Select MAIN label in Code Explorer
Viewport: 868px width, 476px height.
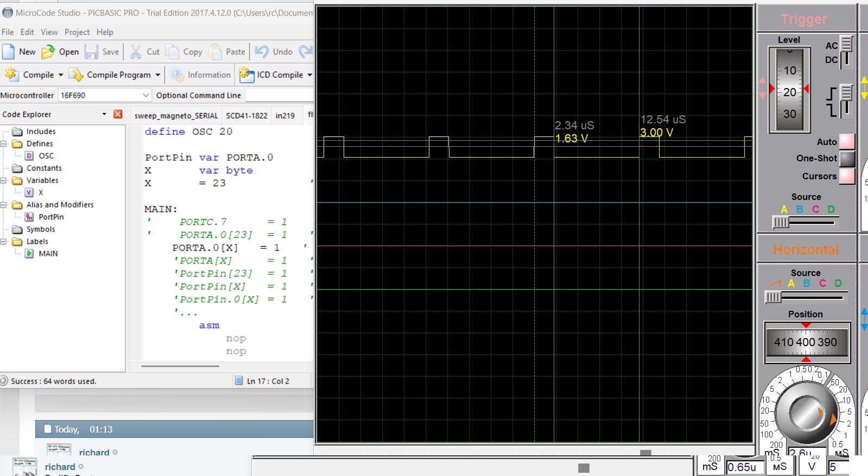click(x=48, y=254)
